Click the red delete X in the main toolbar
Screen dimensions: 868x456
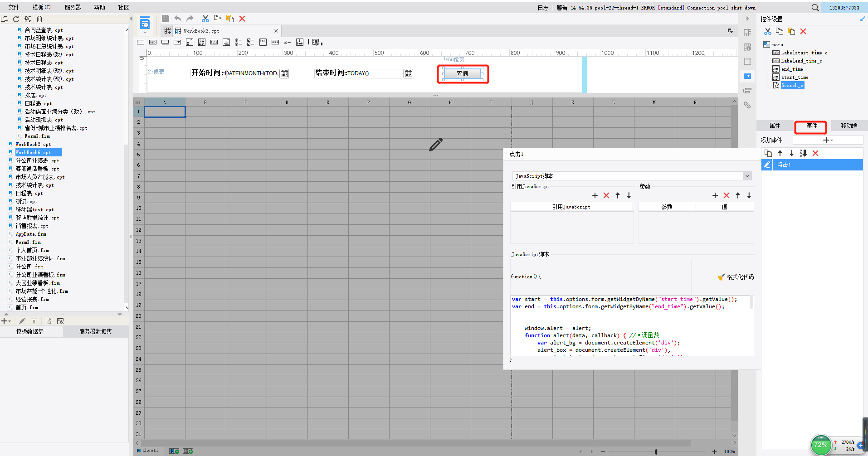tap(242, 19)
